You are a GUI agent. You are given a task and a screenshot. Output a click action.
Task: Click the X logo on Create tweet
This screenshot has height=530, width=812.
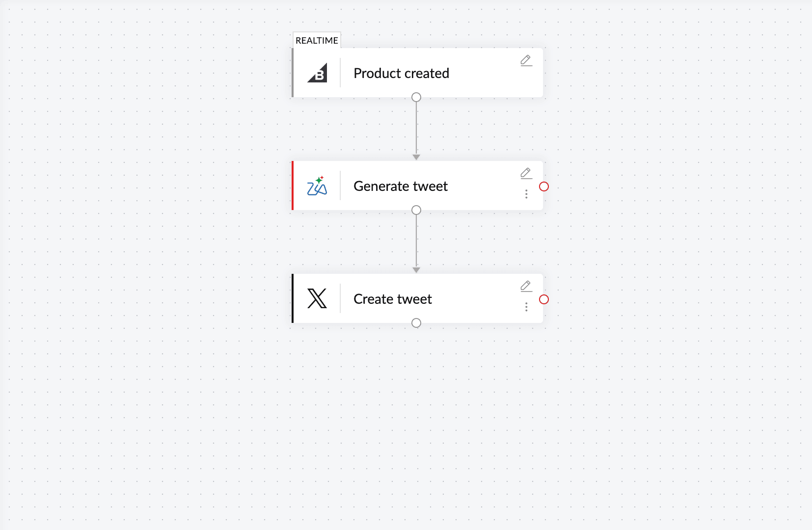(317, 298)
